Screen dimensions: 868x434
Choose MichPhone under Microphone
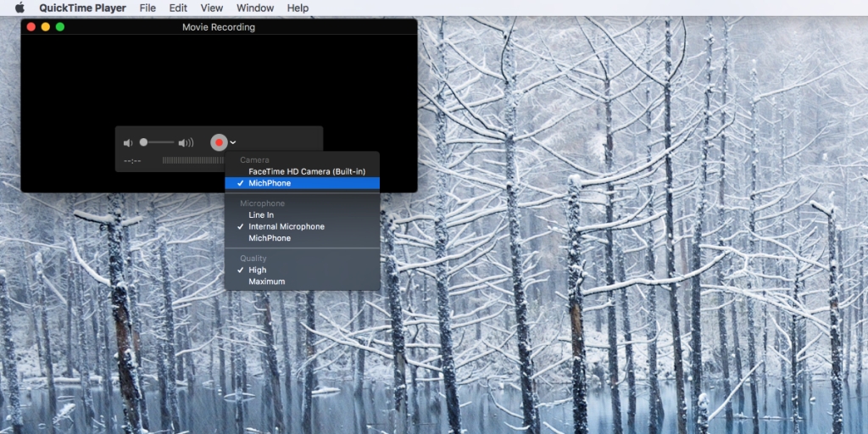click(303, 238)
